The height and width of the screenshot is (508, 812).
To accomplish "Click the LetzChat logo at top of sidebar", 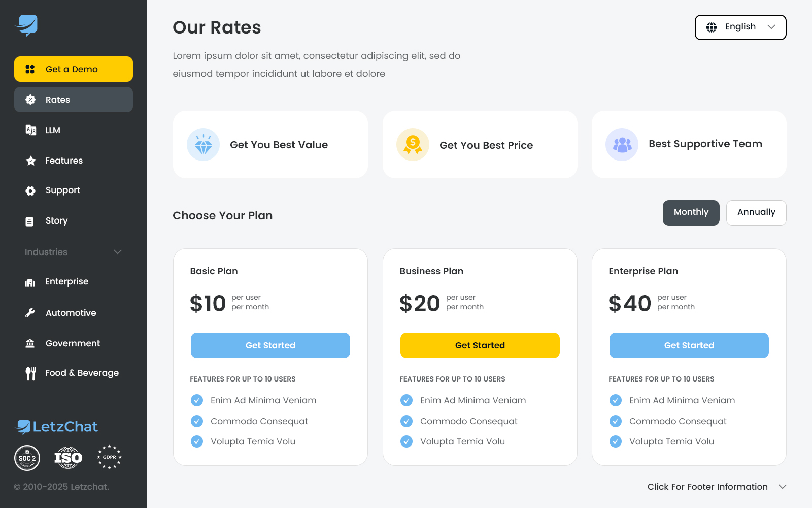I will [26, 25].
